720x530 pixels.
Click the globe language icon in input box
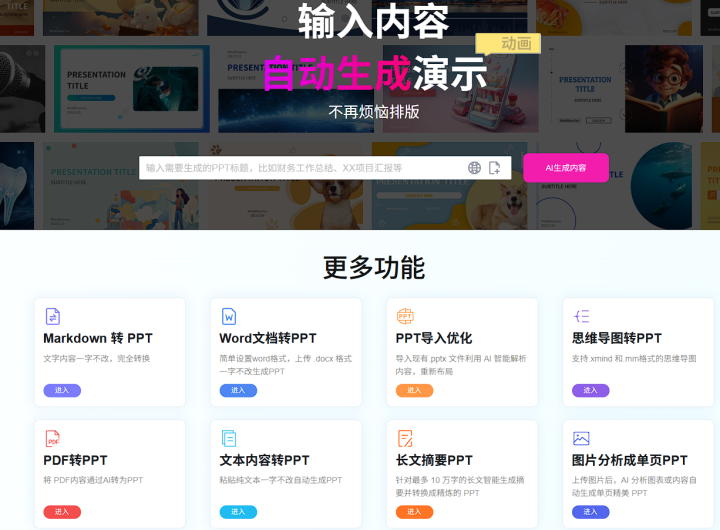[x=474, y=168]
